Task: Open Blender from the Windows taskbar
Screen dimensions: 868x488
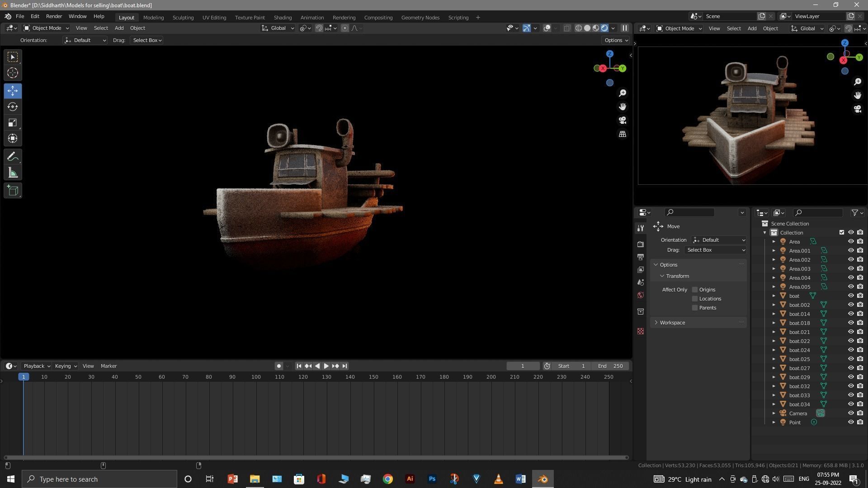Action: tap(542, 479)
